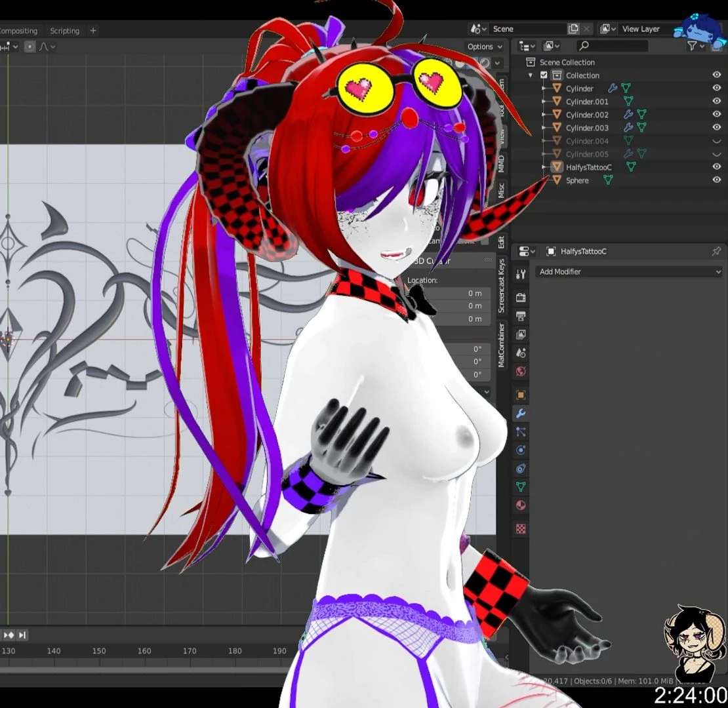Select the Modifier properties wrench icon
Screen dimensions: 728x708
(x=521, y=414)
